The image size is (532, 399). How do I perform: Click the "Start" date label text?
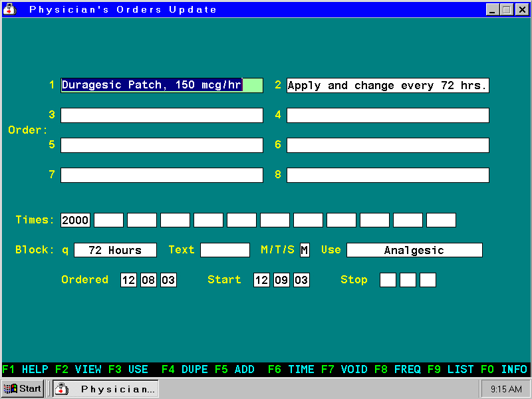[224, 279]
